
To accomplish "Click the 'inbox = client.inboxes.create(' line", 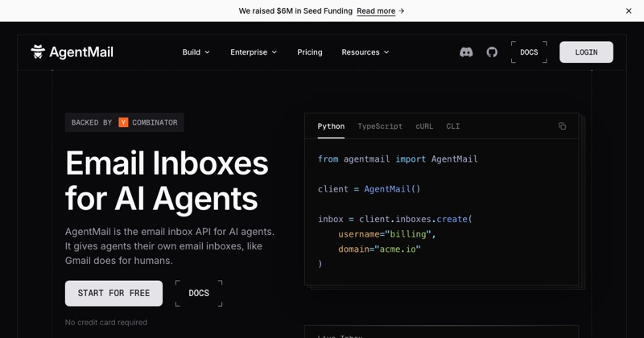I will click(x=395, y=219).
